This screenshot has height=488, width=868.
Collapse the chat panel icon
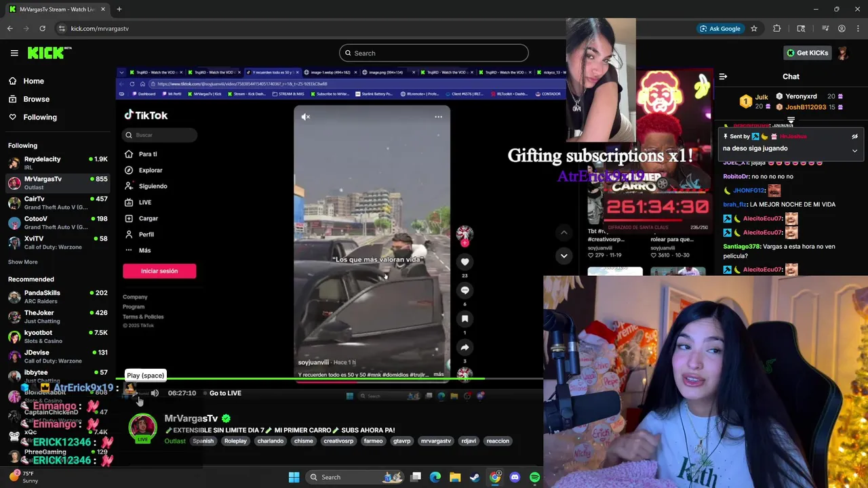coord(723,77)
